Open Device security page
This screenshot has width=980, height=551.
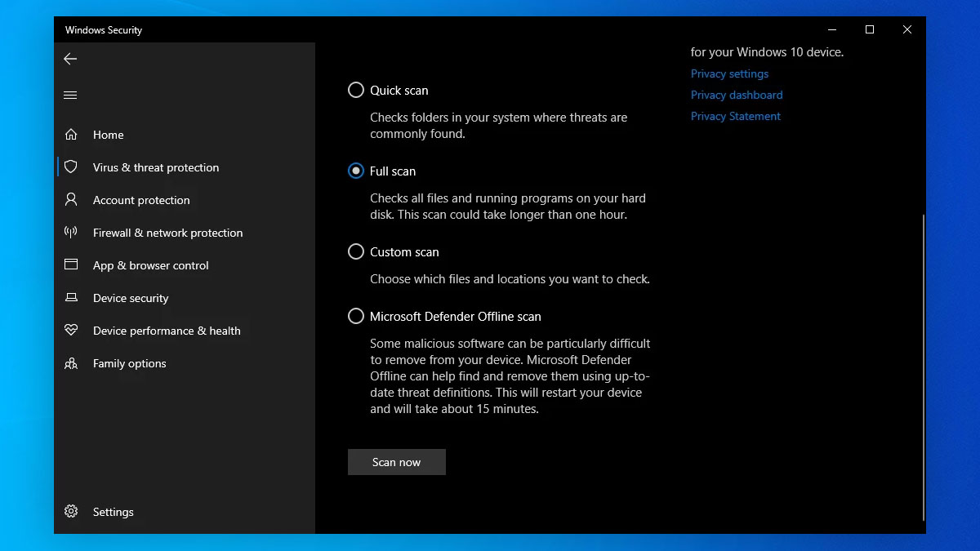click(185, 298)
